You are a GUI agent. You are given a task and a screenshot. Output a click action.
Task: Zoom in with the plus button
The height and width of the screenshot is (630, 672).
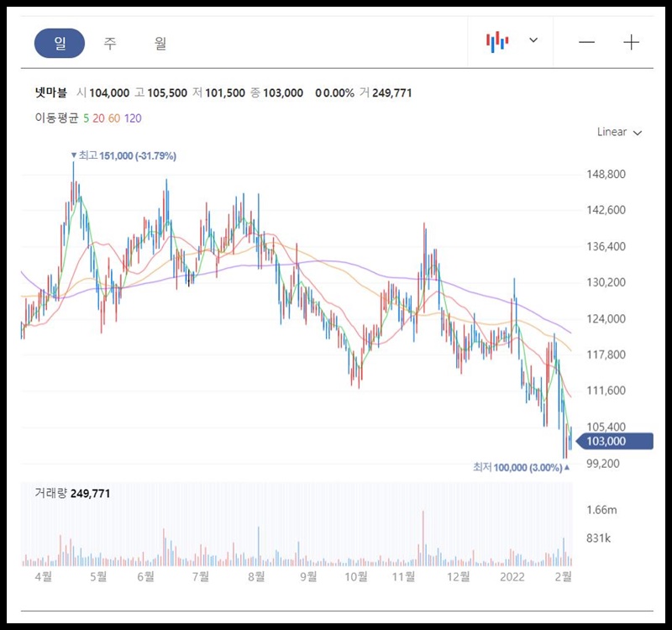point(631,42)
